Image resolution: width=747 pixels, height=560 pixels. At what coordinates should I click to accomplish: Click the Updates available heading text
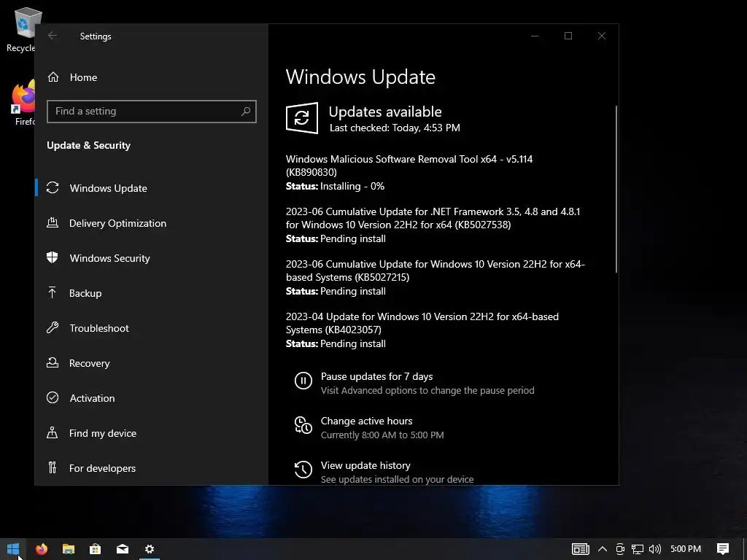385,112
